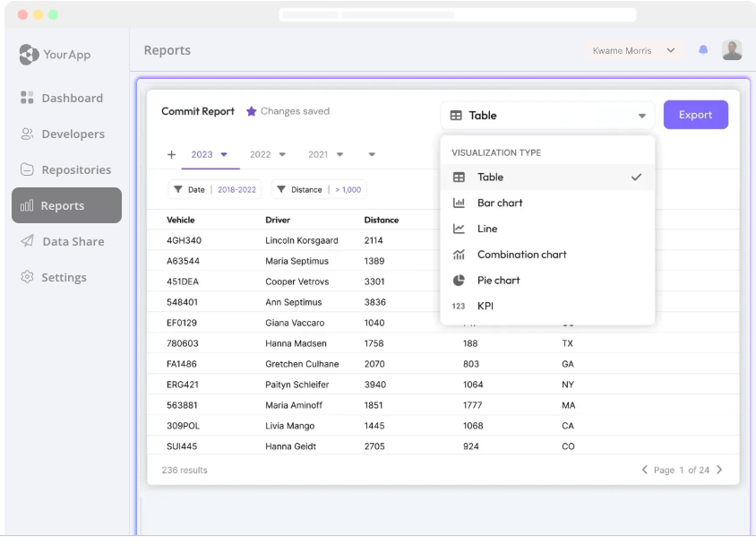Image resolution: width=756 pixels, height=554 pixels.
Task: Click the notification bell icon
Action: 703,50
